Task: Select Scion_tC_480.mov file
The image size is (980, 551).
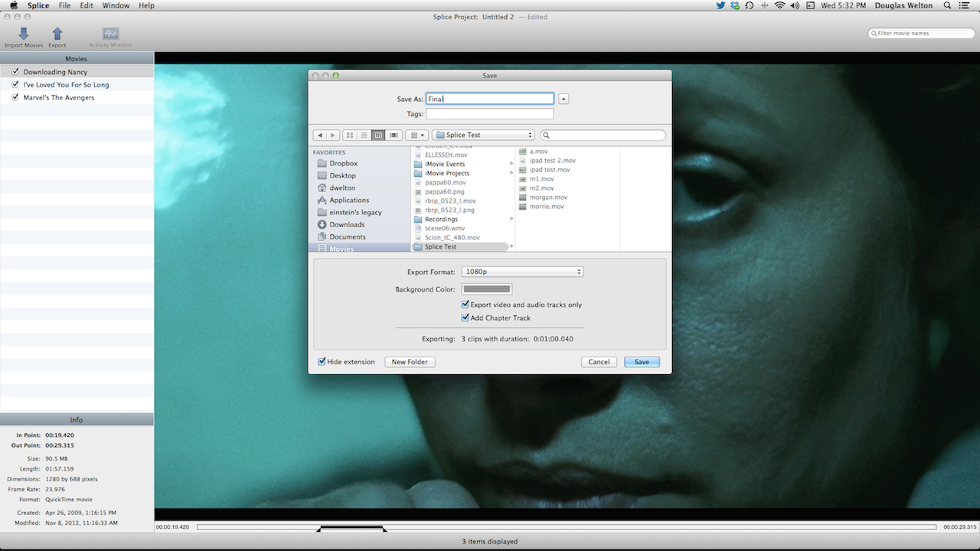Action: point(452,237)
